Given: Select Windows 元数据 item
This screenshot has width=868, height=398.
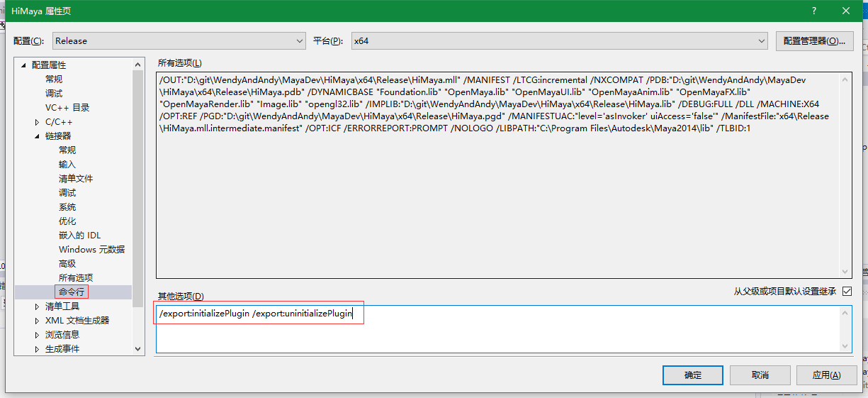Looking at the screenshot, I should click(x=92, y=250).
